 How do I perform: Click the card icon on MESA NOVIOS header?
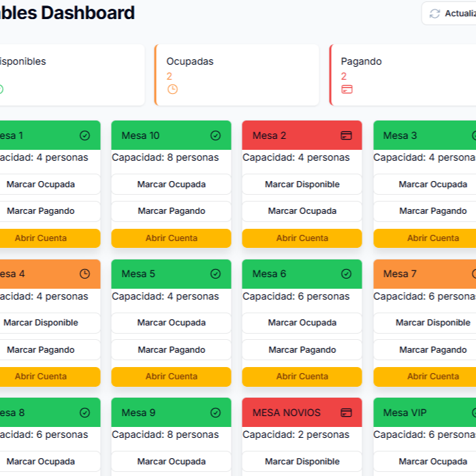[346, 412]
